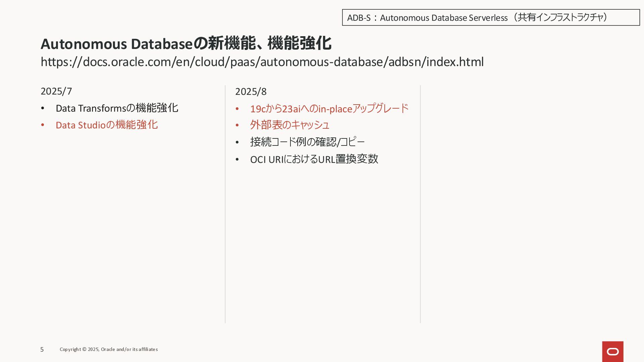Click '外部表のキャッシュ' bullet item
This screenshot has height=362, width=644.
[x=290, y=125]
